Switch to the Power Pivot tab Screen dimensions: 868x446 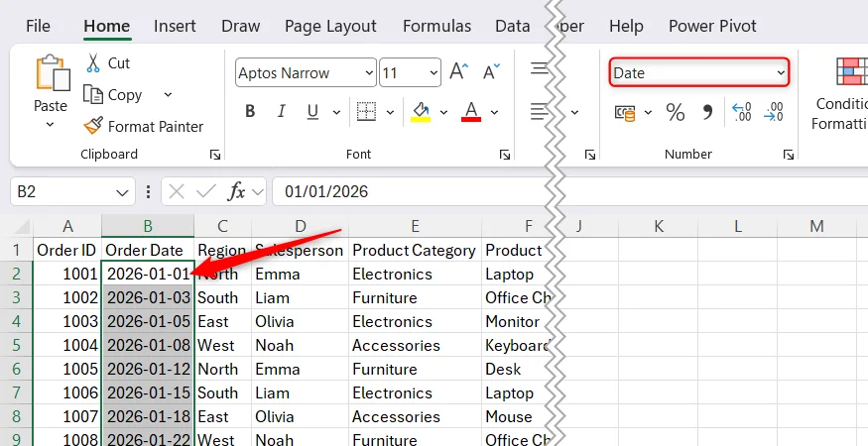pyautogui.click(x=712, y=26)
